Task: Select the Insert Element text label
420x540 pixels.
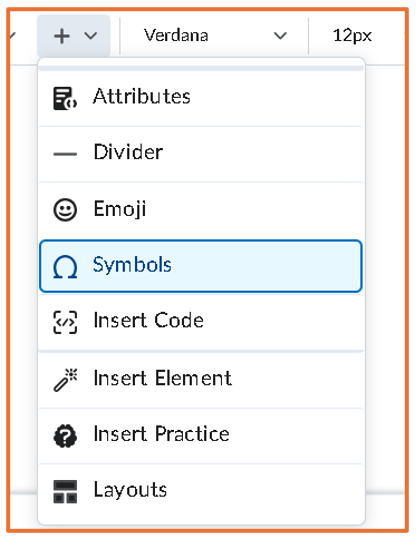Action: [x=163, y=378]
